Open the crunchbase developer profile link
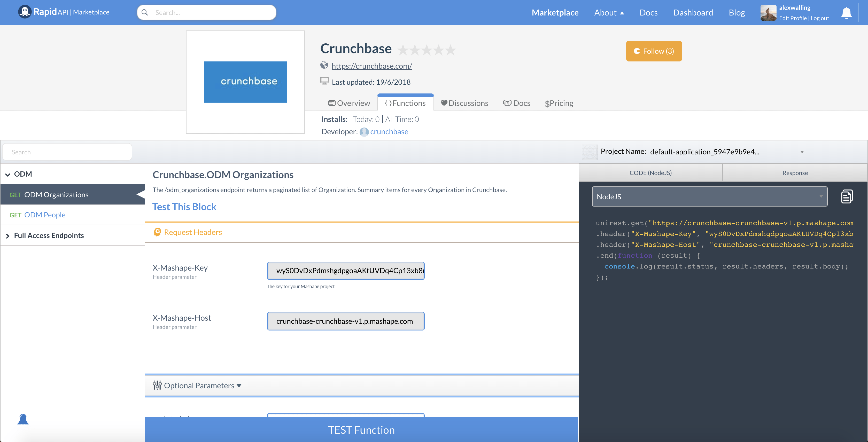The height and width of the screenshot is (442, 868). [x=389, y=132]
